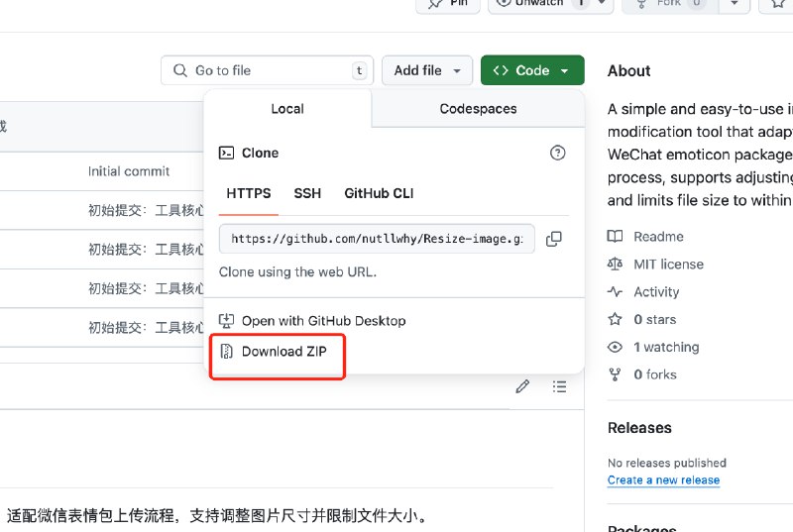Select the SSH clone tab

pos(307,193)
